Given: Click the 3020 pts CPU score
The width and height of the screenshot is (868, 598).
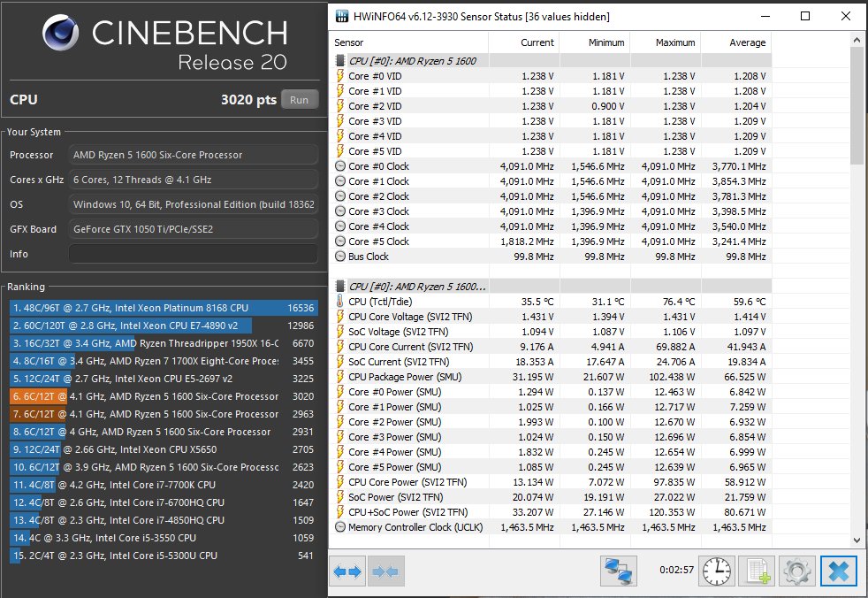Looking at the screenshot, I should pos(248,100).
